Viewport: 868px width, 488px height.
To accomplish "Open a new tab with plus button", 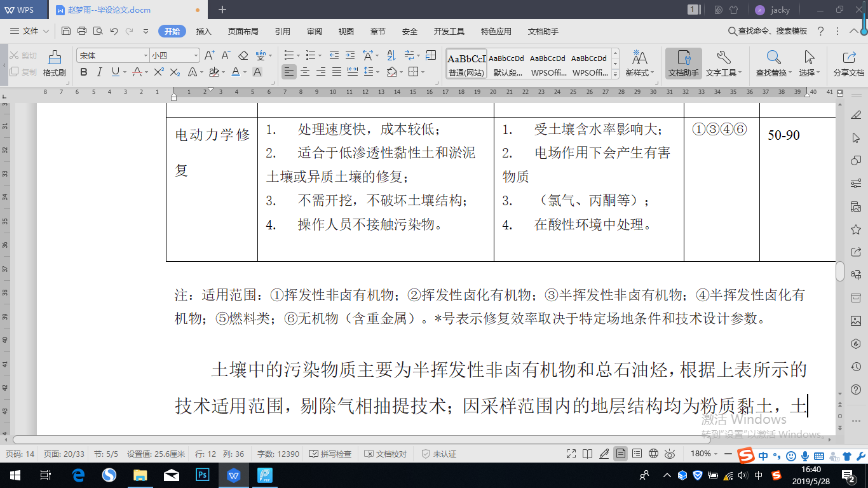I will (222, 10).
